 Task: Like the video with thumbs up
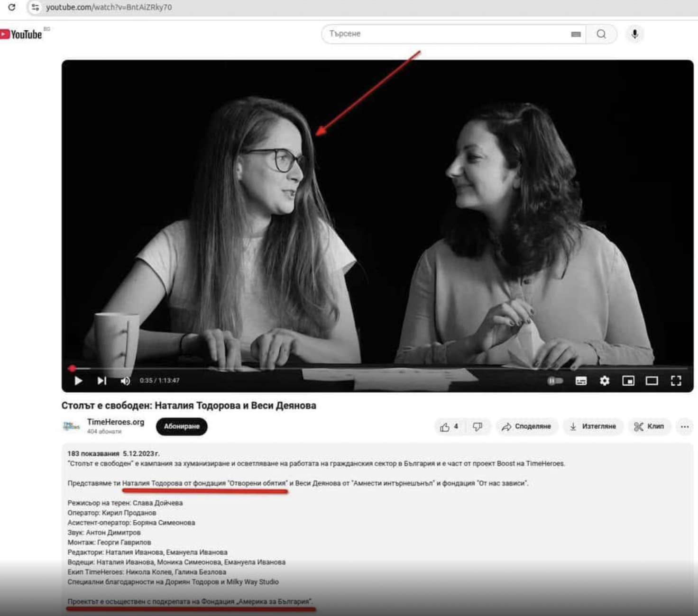(x=449, y=426)
